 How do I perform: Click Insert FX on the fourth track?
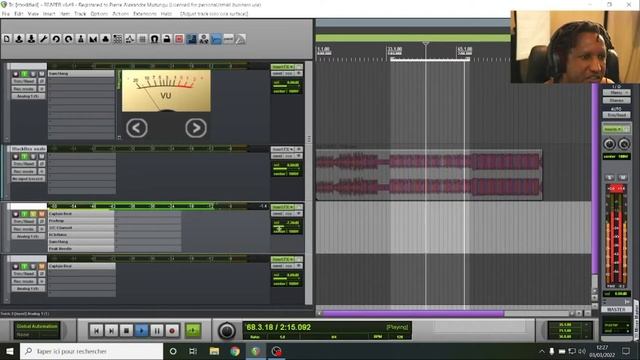282,259
